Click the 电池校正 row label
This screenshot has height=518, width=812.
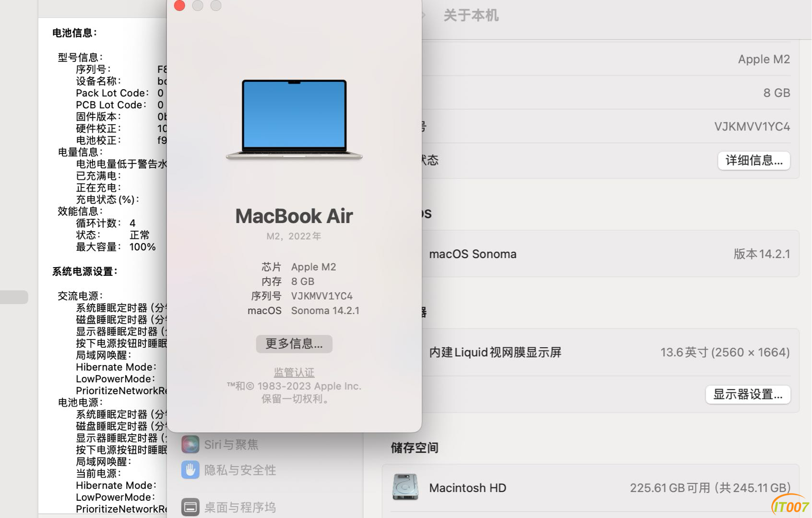point(98,140)
